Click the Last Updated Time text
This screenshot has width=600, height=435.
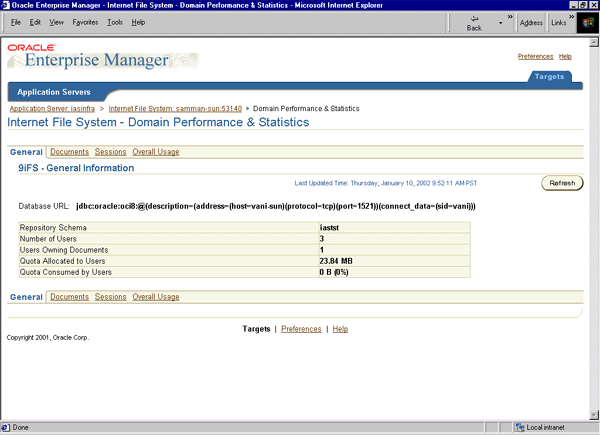(386, 183)
